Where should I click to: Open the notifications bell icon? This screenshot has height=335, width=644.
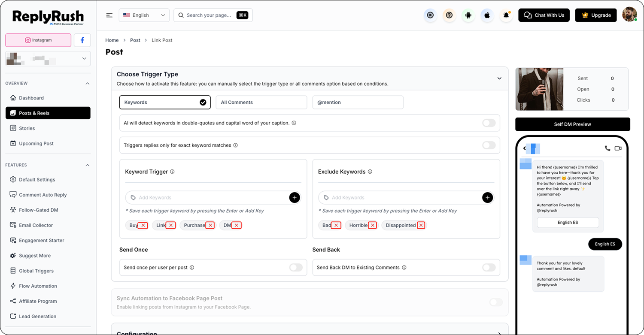[506, 15]
